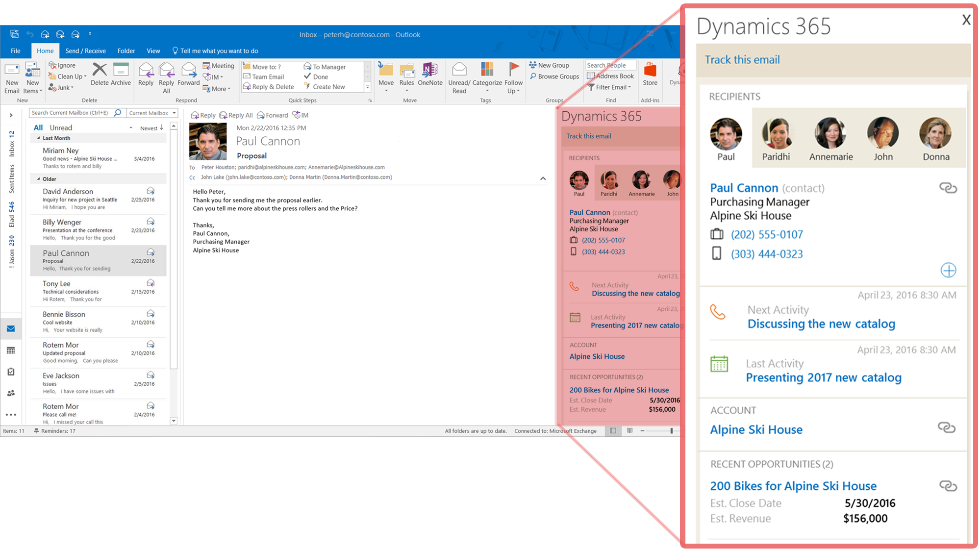Open the People view in navigation bar
Screen dimensions: 980x551
pos(11,393)
